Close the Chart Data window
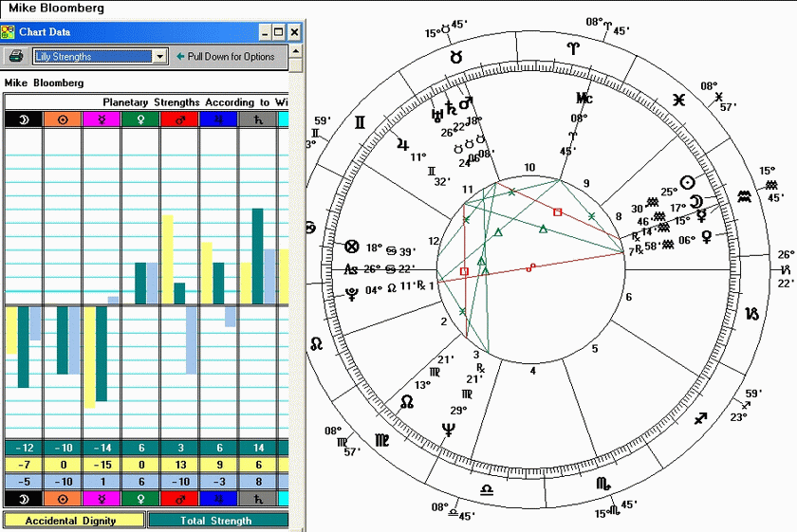Image resolution: width=797 pixels, height=532 pixels. tap(294, 32)
